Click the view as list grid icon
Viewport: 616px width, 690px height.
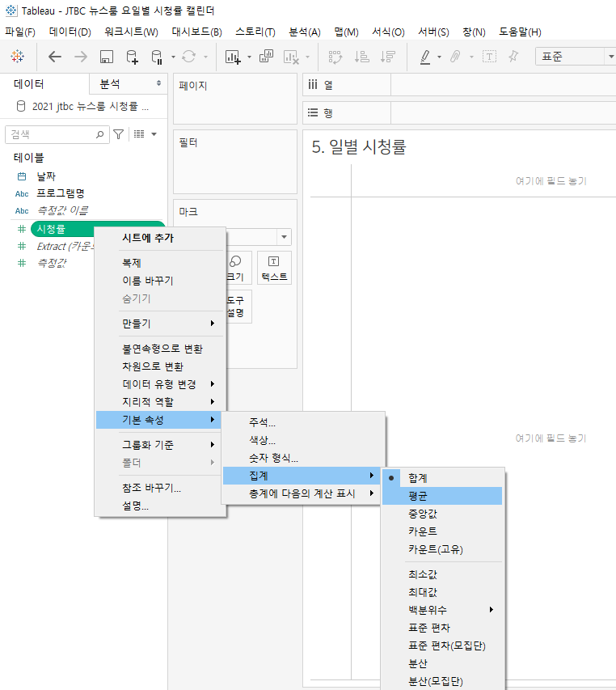[139, 134]
